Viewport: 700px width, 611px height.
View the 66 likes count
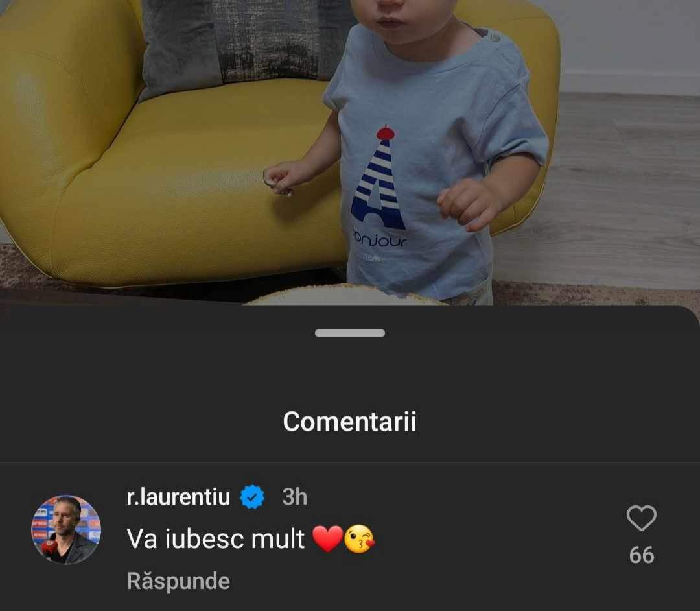pyautogui.click(x=642, y=555)
